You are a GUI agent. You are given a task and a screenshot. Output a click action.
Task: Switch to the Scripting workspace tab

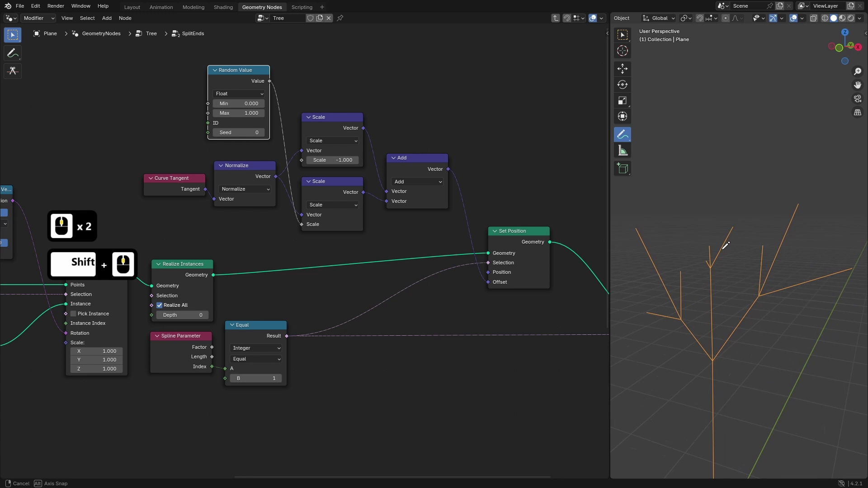[302, 7]
